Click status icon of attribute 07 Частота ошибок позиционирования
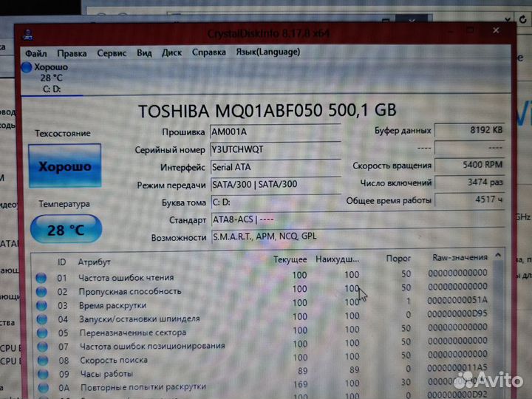The height and width of the screenshot is (399, 532). pos(43,347)
